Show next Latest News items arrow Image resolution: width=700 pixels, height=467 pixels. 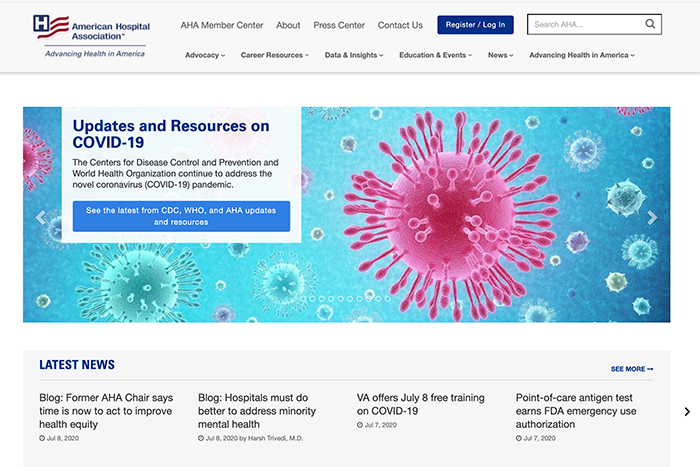click(687, 412)
